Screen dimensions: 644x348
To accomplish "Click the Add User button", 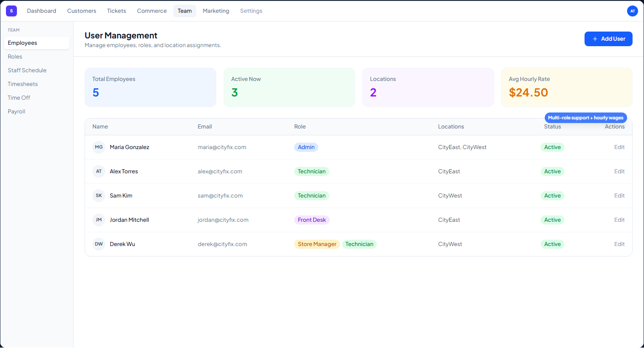I will (608, 39).
